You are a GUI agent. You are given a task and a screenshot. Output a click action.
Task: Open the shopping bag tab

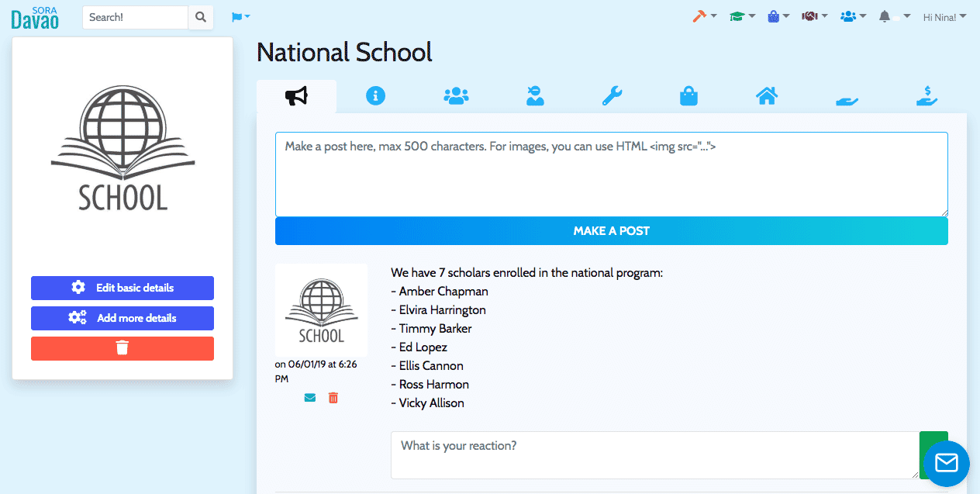tap(688, 96)
